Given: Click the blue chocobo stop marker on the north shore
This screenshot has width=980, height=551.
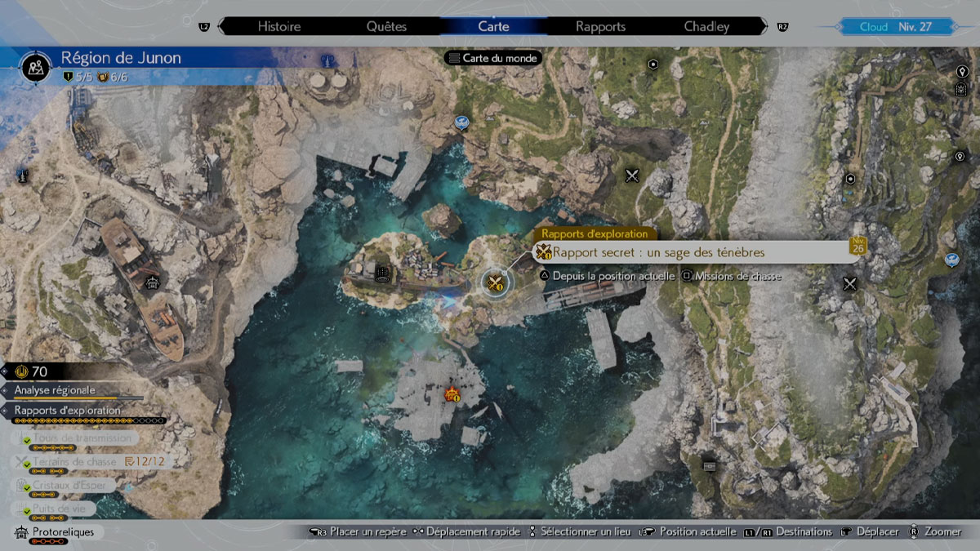Looking at the screenshot, I should click(x=461, y=123).
